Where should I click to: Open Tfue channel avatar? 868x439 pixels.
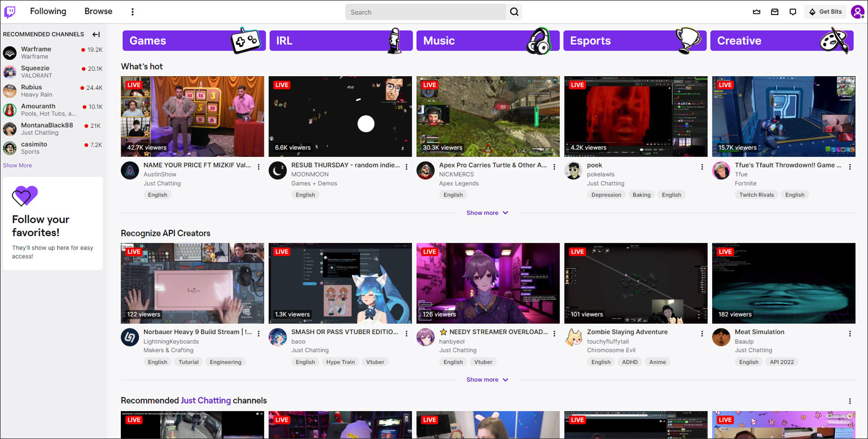721,171
